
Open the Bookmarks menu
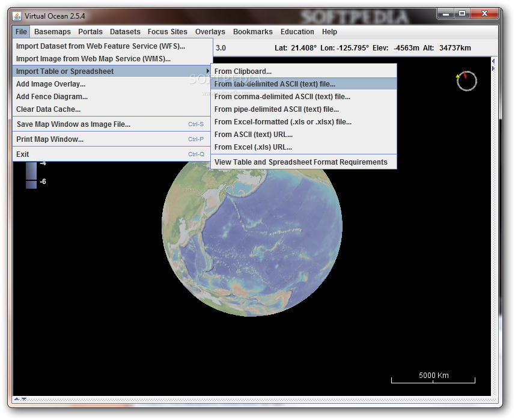[x=253, y=31]
